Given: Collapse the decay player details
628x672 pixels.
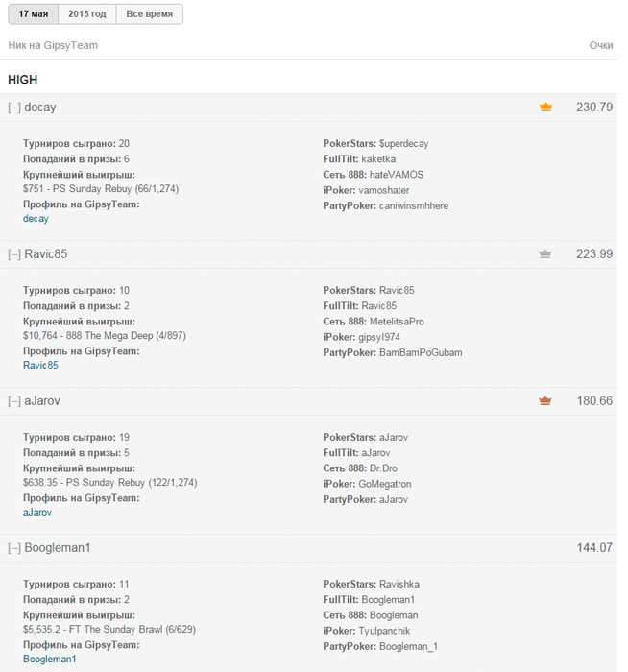Looking at the screenshot, I should coord(14,108).
